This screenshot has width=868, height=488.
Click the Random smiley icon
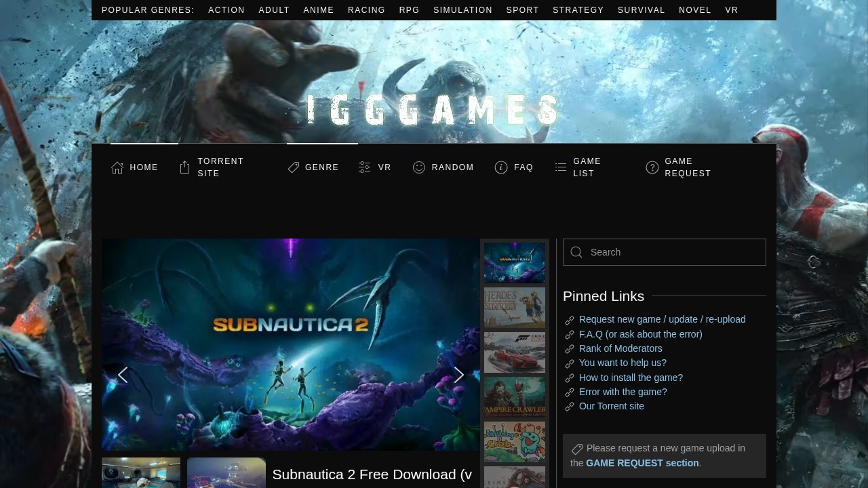[419, 167]
